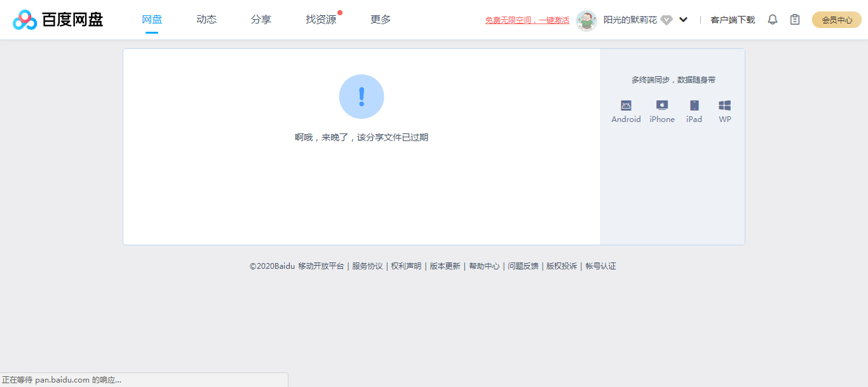The image size is (868, 387).
Task: Switch to the 网盘 tab
Action: coord(151,19)
